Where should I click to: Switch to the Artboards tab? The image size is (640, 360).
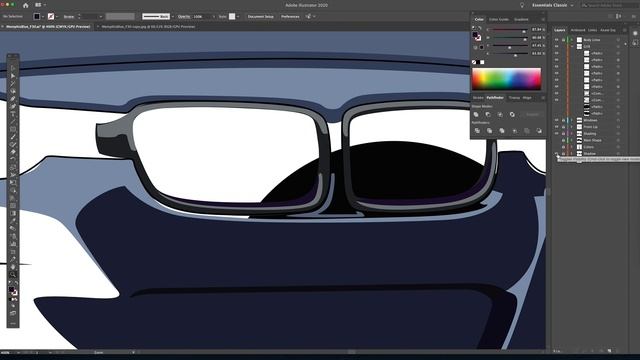coord(578,30)
